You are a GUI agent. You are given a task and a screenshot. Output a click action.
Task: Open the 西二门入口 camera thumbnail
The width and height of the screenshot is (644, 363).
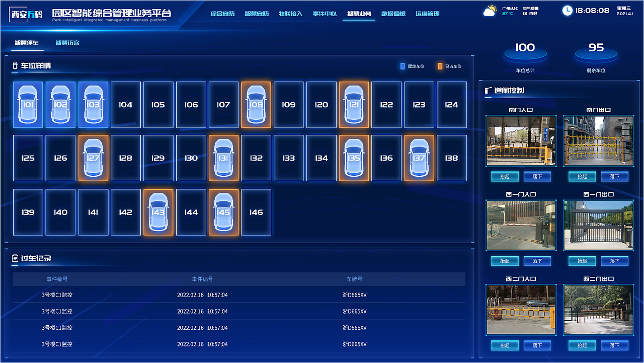pyautogui.click(x=521, y=310)
